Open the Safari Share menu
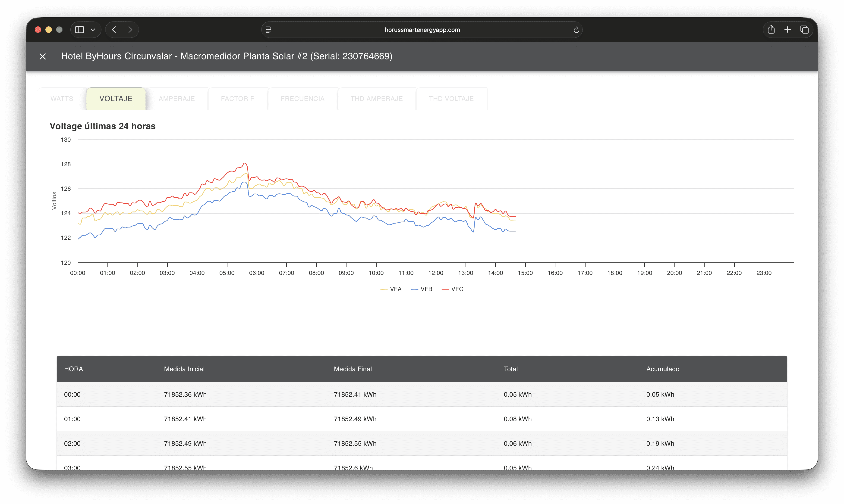This screenshot has width=844, height=504. click(771, 30)
